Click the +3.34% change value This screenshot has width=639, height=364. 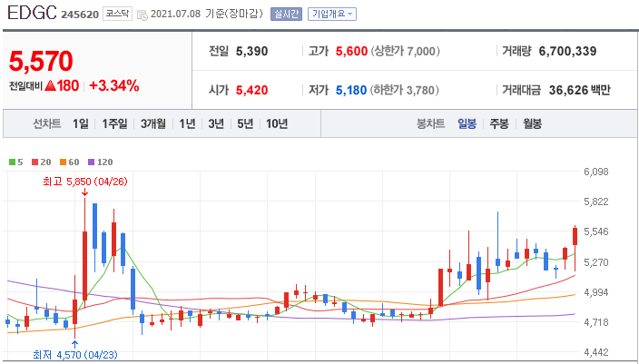[114, 85]
